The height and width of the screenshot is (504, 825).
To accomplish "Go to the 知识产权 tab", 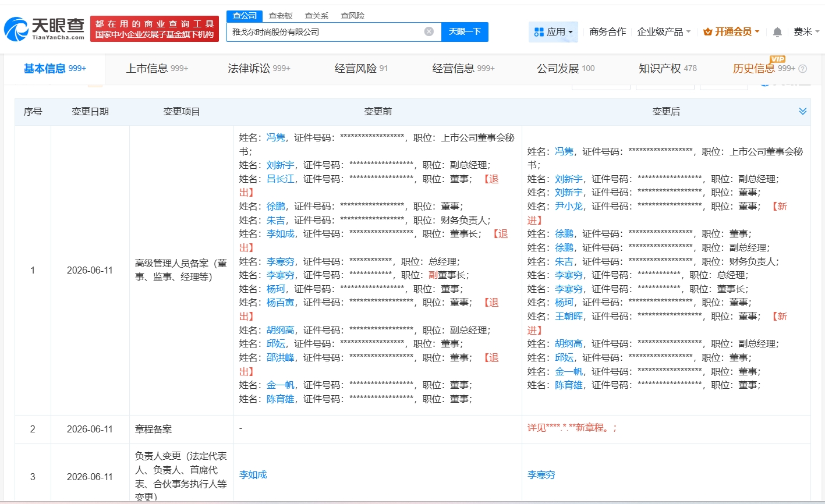I will (668, 69).
